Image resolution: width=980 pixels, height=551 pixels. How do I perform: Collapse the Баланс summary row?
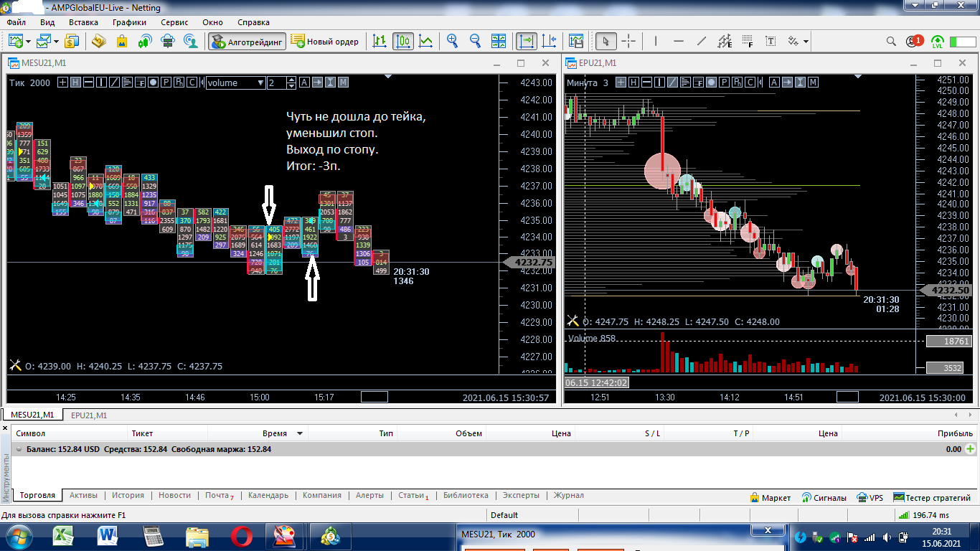(x=19, y=449)
